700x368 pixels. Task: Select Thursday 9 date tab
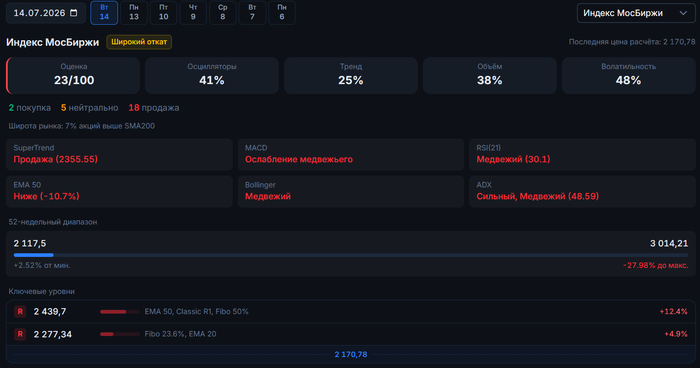click(193, 13)
